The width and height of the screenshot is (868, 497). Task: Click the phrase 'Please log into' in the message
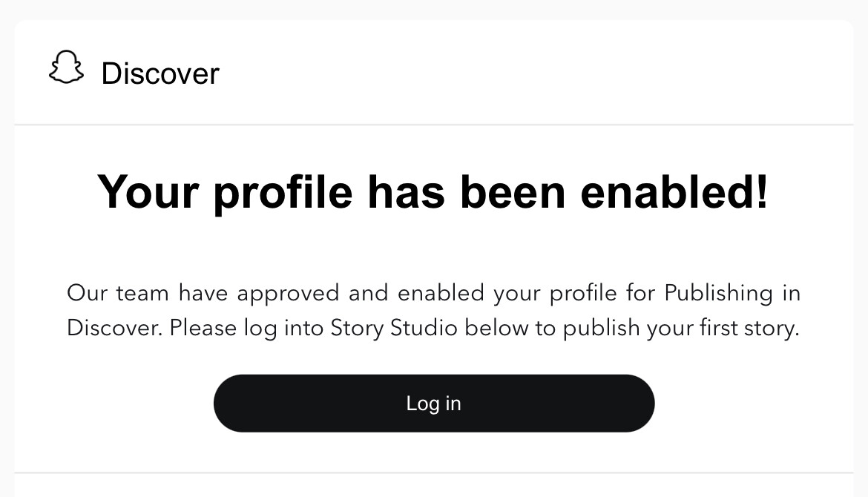tap(246, 328)
